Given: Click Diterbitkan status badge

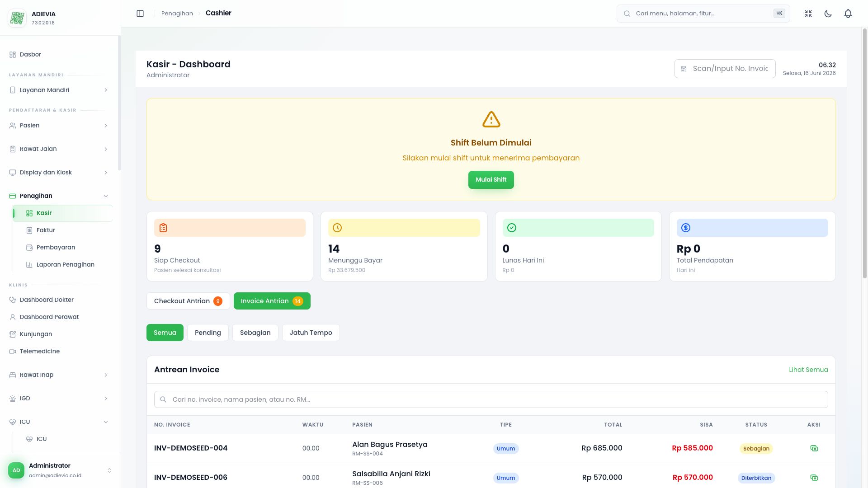Looking at the screenshot, I should click(x=756, y=478).
